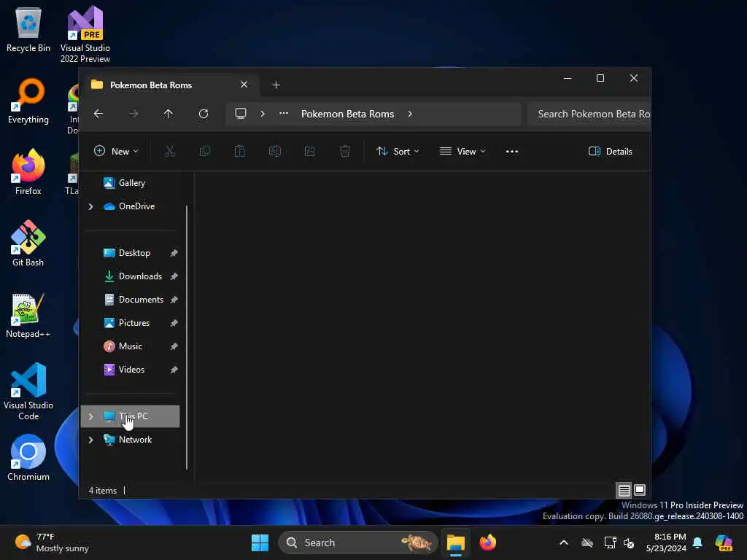Go back in File Explorer history
The image size is (747, 560).
point(98,114)
